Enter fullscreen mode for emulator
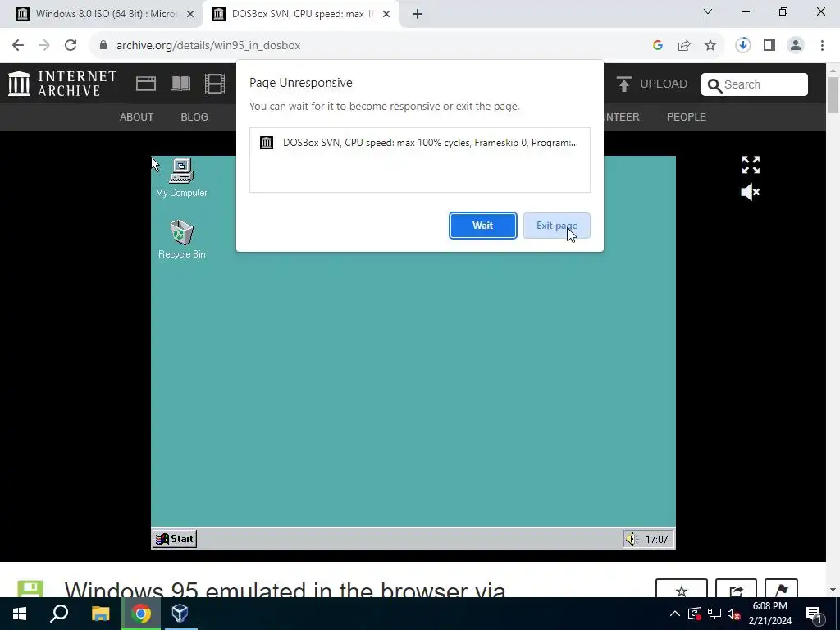The image size is (840, 630). point(751,165)
